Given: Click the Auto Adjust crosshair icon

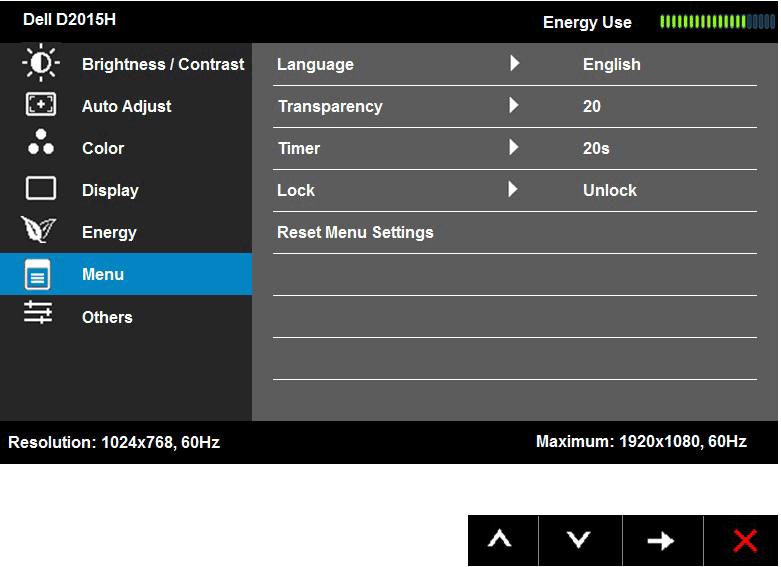Looking at the screenshot, I should point(41,105).
